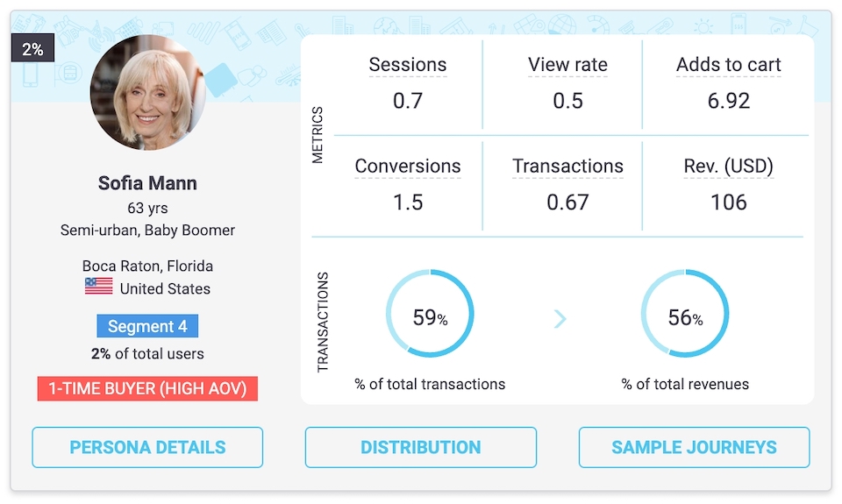Click the Adds to cart metric label
Screen dimensions: 842x504
(x=728, y=65)
